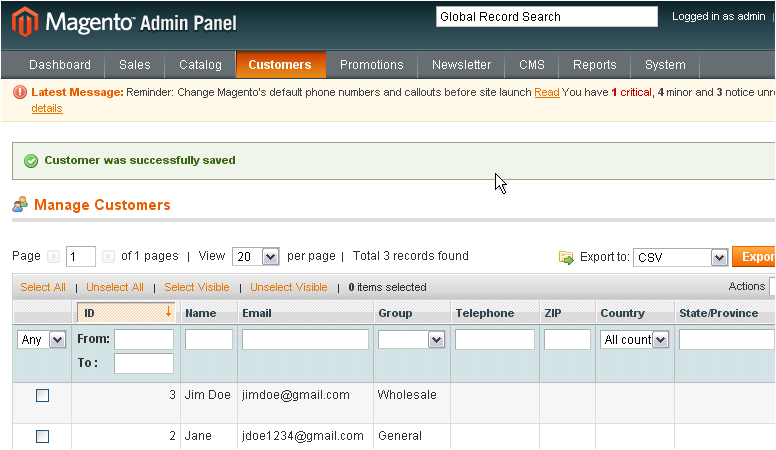Go to previous page arrow
The width and height of the screenshot is (776, 450).
(53, 256)
